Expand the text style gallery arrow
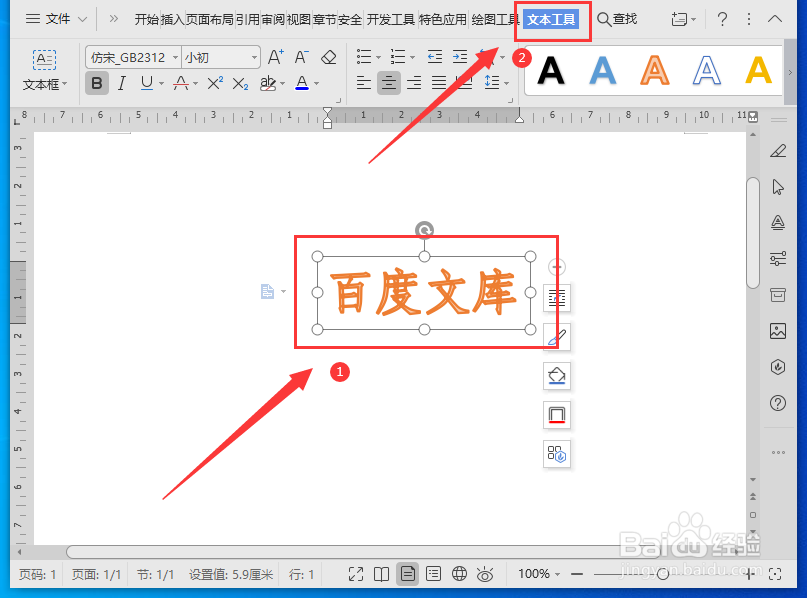The width and height of the screenshot is (807, 598). click(791, 73)
